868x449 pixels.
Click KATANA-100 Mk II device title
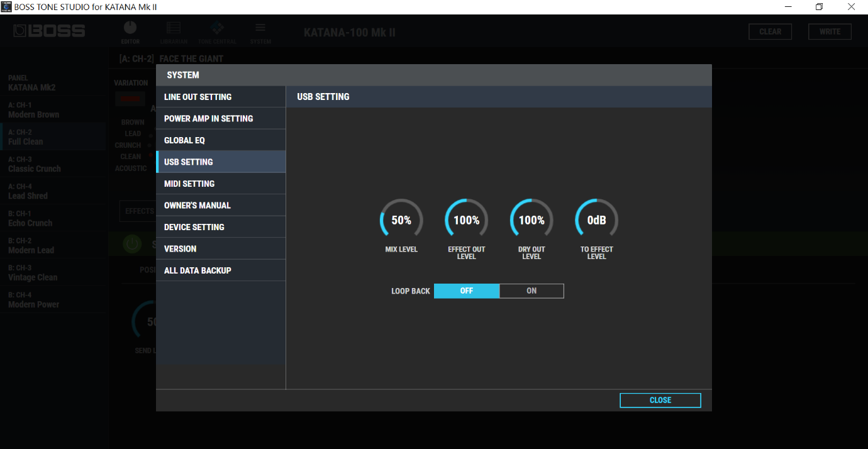coord(350,32)
